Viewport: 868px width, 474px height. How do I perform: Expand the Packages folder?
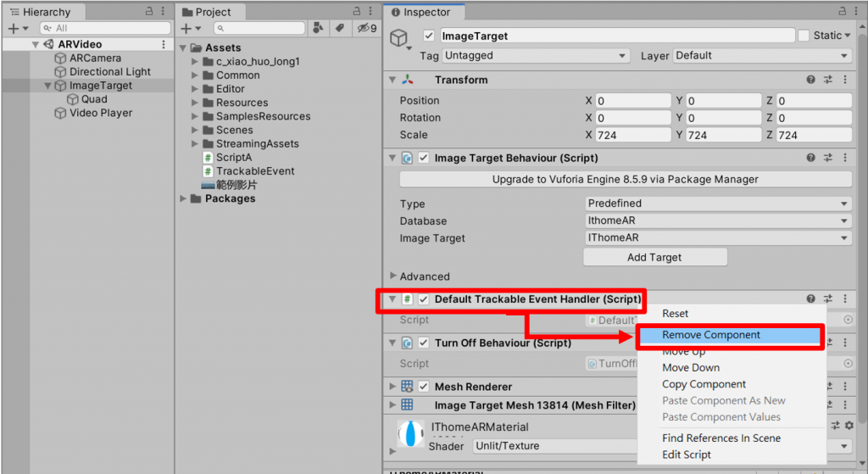pyautogui.click(x=183, y=198)
